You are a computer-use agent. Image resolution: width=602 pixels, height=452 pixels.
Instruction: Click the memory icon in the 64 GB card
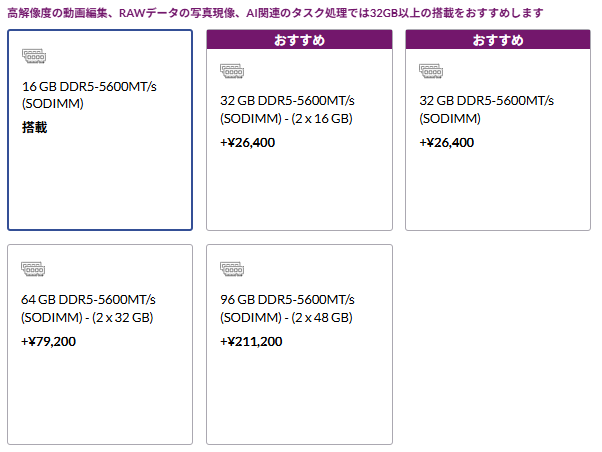coord(35,269)
